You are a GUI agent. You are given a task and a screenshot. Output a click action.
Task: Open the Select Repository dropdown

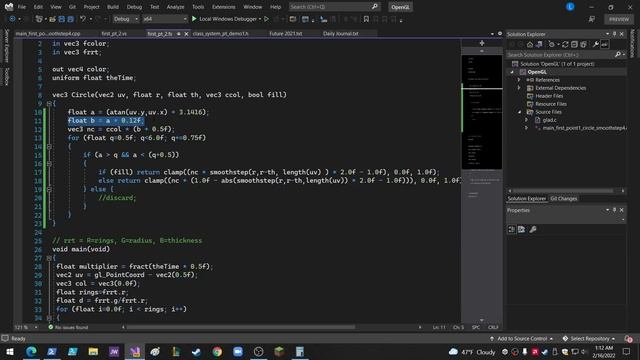[x=589, y=338]
